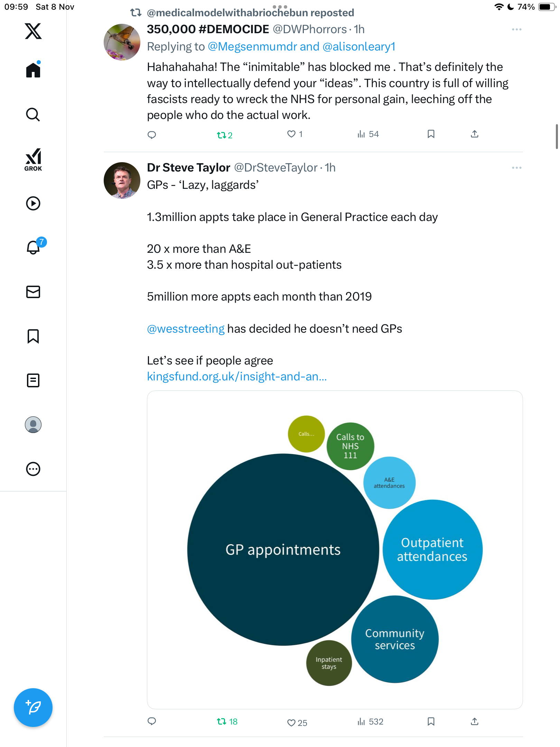Like Dr Steve Taylor's post
This screenshot has height=747, width=560.
291,723
